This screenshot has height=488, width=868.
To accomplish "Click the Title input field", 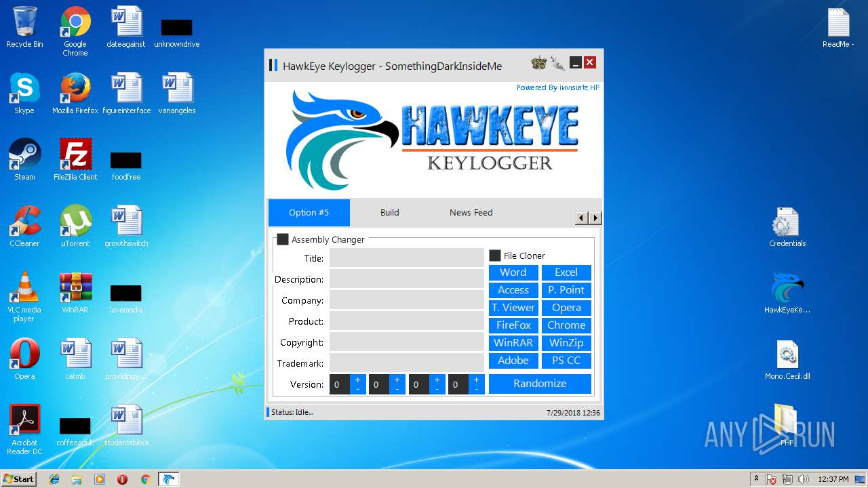I will (407, 258).
